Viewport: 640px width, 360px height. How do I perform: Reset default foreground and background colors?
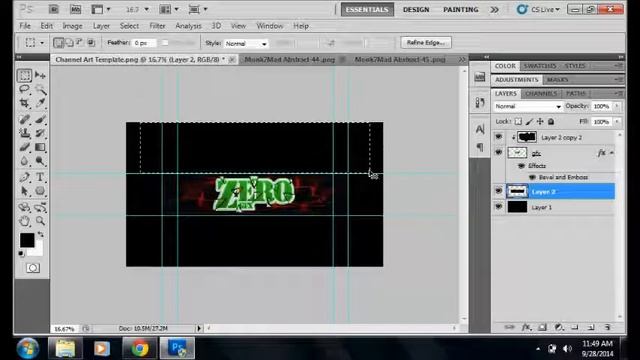tap(21, 254)
